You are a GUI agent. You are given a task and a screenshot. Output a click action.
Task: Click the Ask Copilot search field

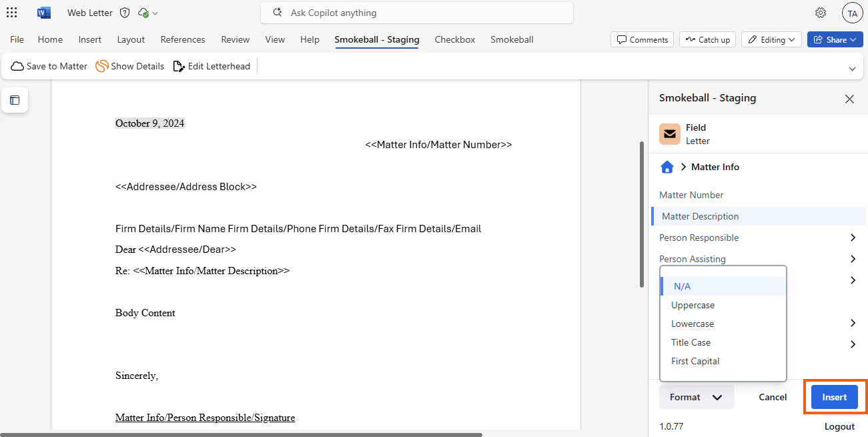click(417, 13)
